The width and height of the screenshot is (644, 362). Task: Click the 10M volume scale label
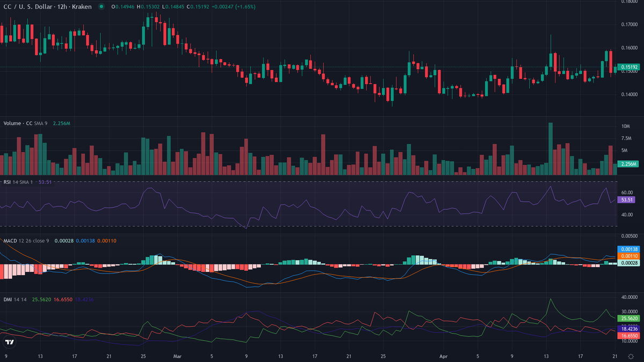click(x=626, y=127)
